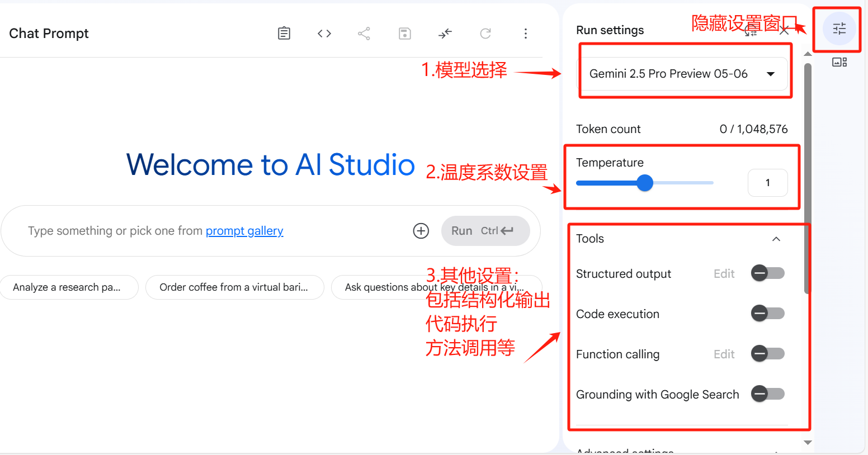The width and height of the screenshot is (868, 455).
Task: Open the system instructions clipboard icon
Action: coord(284,34)
